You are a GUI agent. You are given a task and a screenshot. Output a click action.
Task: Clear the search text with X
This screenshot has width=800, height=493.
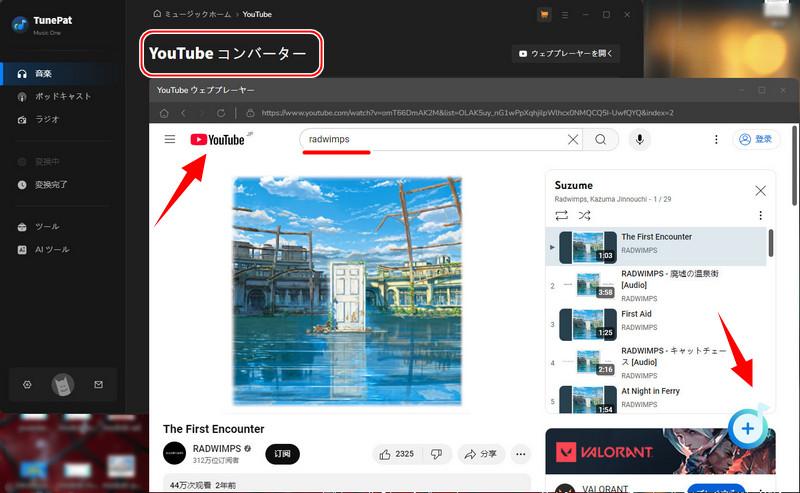573,139
